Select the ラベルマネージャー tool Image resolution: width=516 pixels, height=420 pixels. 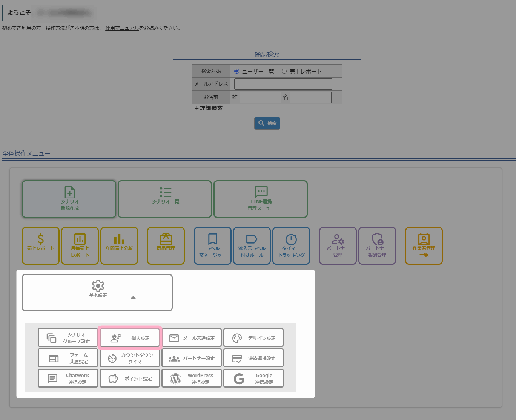(212, 245)
